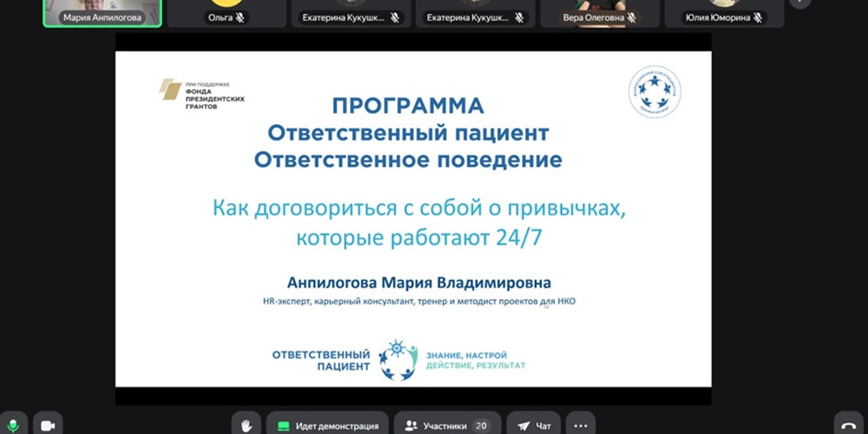
Task: Click the green screen sharing indicator icon
Action: (283, 425)
